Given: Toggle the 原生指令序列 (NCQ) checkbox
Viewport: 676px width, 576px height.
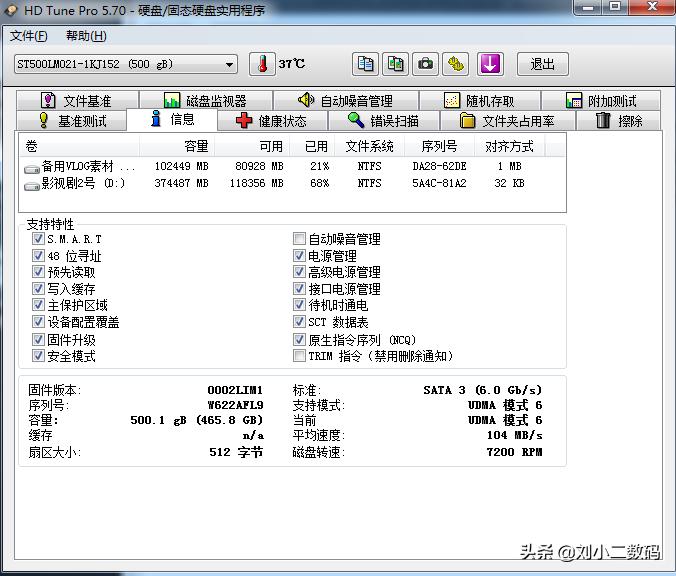Looking at the screenshot, I should click(x=299, y=339).
